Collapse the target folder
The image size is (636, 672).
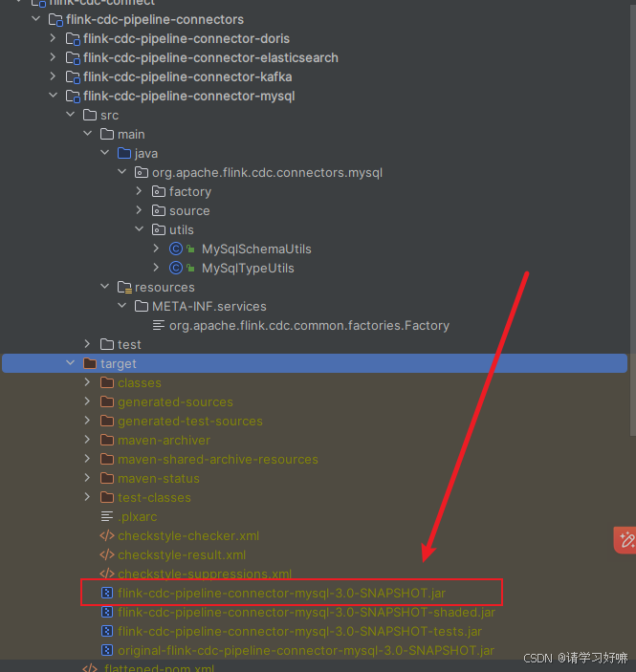[71, 363]
